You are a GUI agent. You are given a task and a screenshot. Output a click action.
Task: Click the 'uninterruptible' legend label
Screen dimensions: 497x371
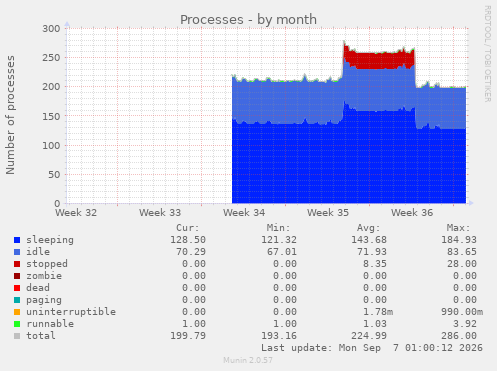(71, 312)
